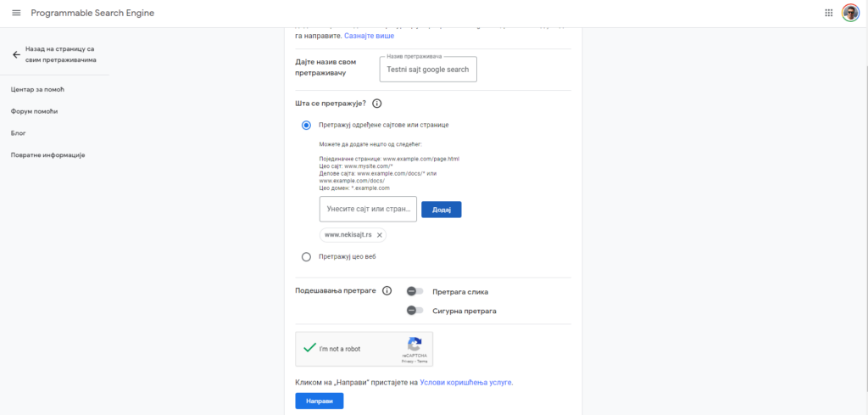Viewport: 868px width, 415px height.
Task: Enable the „Претрага слика“ toggle
Action: coord(415,291)
